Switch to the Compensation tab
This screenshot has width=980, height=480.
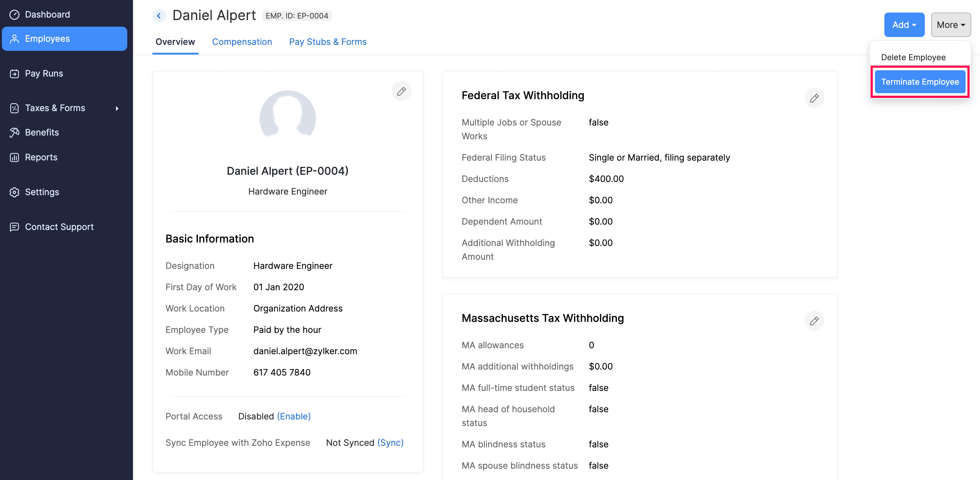(x=242, y=42)
